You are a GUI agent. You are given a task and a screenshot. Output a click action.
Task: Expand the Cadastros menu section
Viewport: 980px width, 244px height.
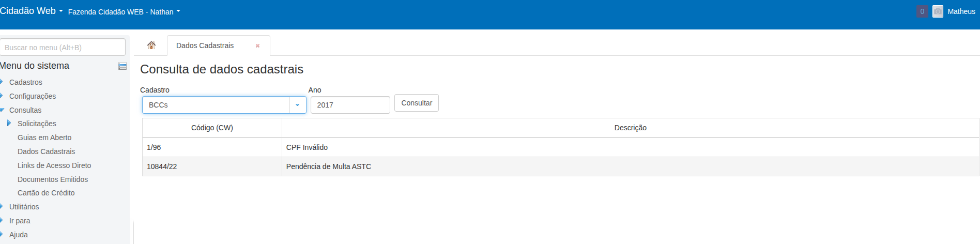click(x=25, y=82)
